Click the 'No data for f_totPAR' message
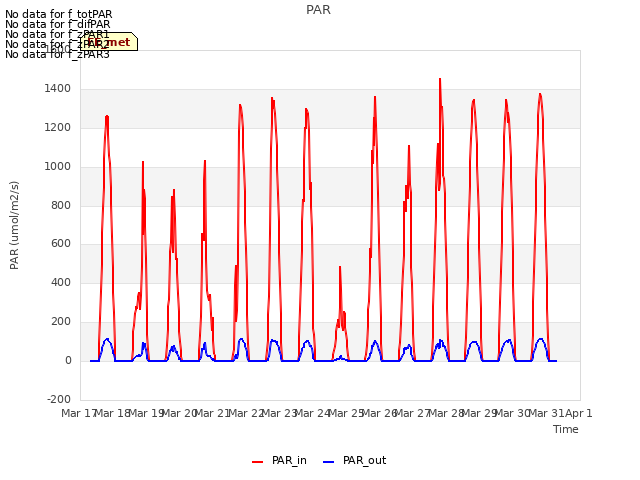Viewport: 640px width, 480px height. [x=58, y=14]
